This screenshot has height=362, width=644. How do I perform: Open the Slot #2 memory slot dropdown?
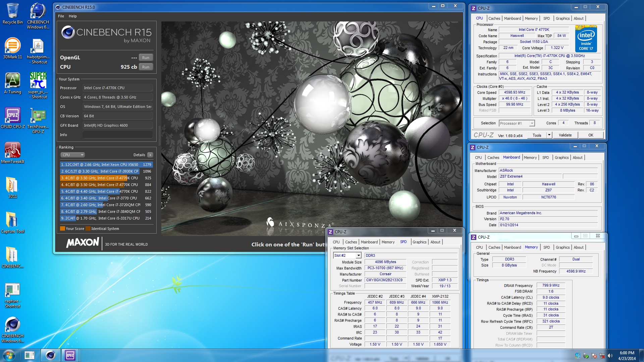347,255
